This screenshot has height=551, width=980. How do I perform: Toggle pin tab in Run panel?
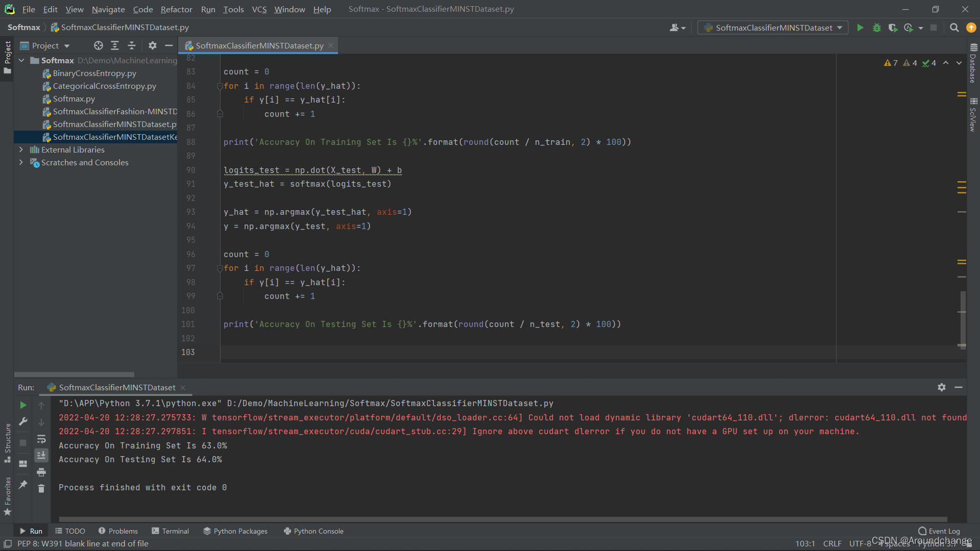(23, 485)
